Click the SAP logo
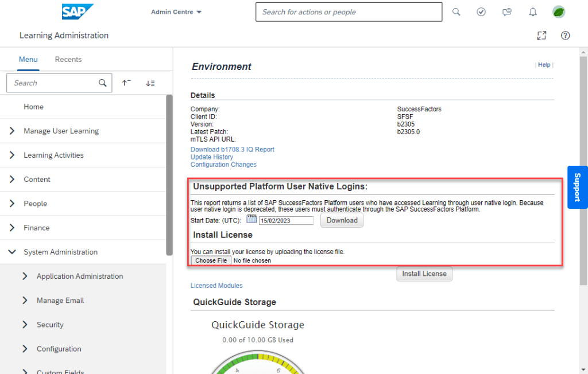Viewport: 588px width, 374px height. point(78,11)
